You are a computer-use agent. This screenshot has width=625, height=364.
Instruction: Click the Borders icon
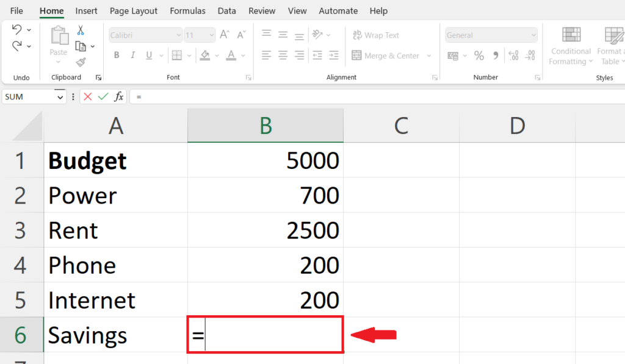[176, 55]
